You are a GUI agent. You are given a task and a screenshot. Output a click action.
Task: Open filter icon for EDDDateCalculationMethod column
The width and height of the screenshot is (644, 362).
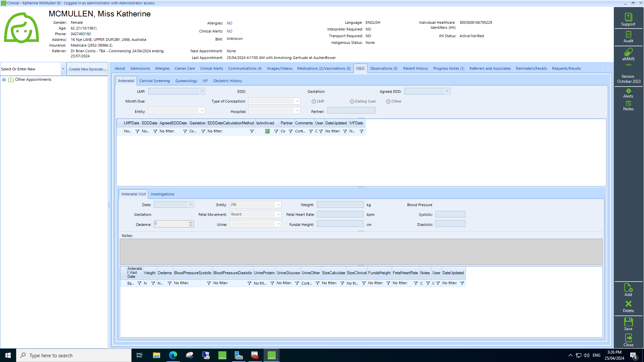252,131
